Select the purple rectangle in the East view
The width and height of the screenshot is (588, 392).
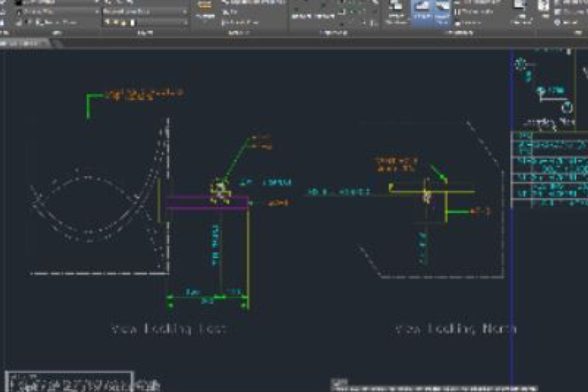207,202
